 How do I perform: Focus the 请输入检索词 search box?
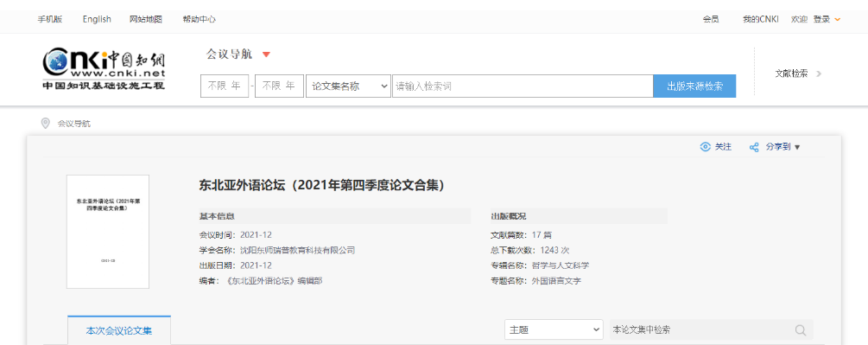(523, 86)
